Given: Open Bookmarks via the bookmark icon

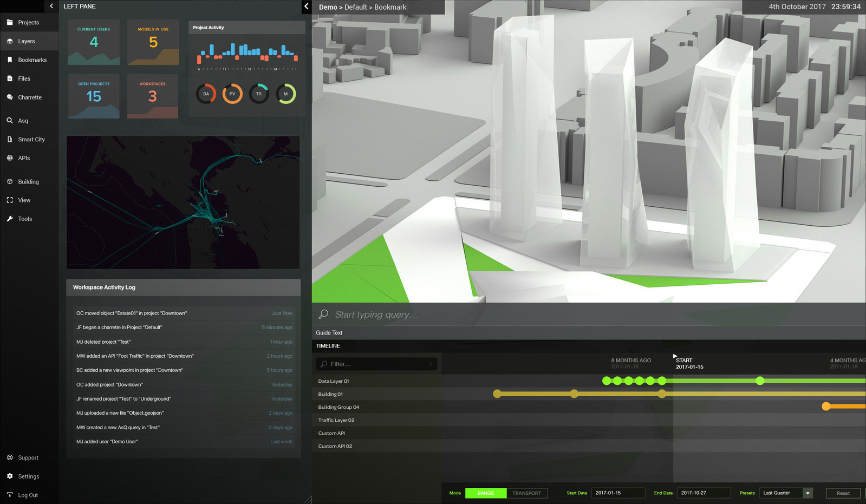Looking at the screenshot, I should [x=10, y=60].
